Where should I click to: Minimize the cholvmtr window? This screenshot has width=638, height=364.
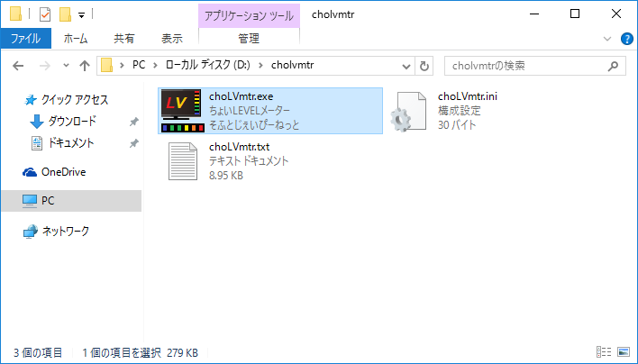click(x=534, y=14)
